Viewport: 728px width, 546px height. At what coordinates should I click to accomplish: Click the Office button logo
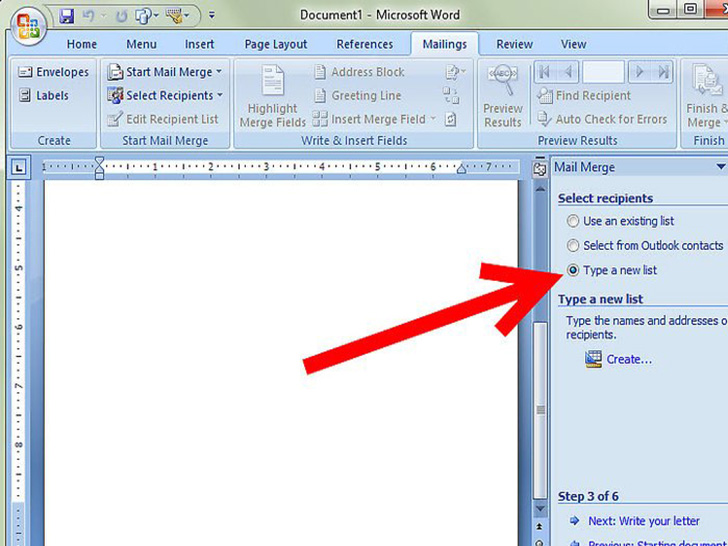click(x=28, y=25)
